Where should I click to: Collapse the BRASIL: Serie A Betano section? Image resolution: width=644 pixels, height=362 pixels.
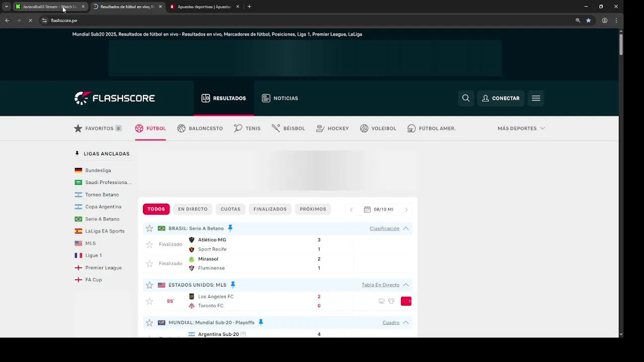pyautogui.click(x=406, y=228)
